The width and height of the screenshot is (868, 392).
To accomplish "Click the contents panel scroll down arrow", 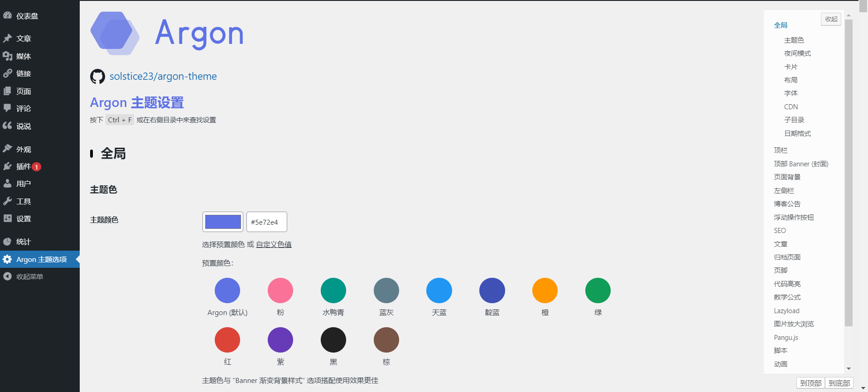I will point(849,369).
